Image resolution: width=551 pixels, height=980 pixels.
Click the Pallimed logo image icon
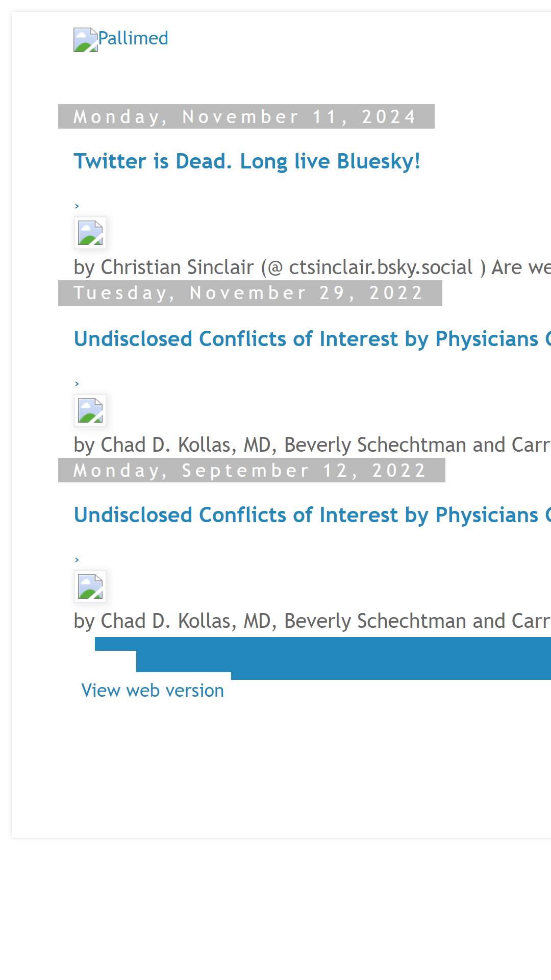tap(86, 40)
